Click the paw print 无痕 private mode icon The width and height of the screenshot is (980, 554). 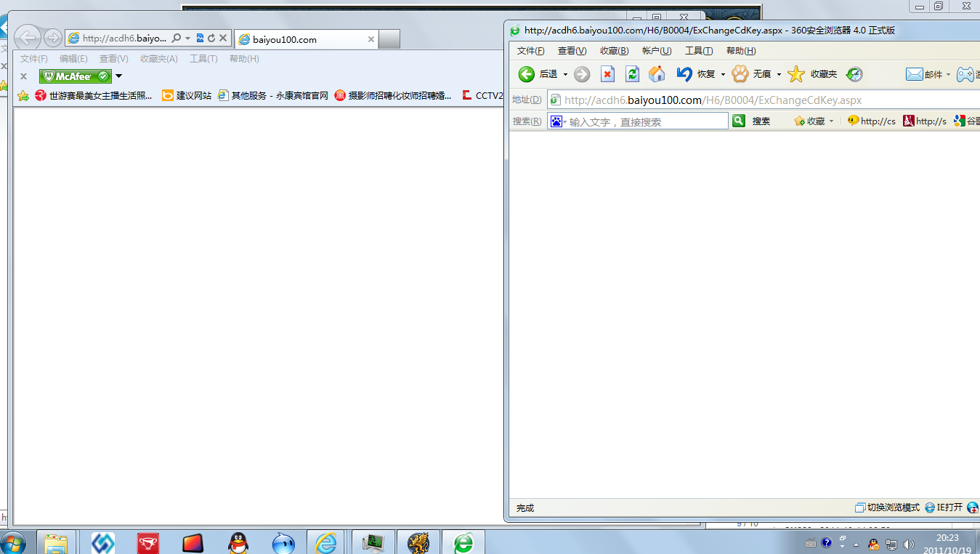(740, 74)
